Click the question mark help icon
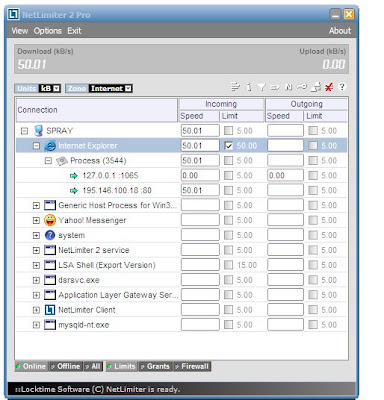Screen dimensions: 384x400 click(342, 87)
